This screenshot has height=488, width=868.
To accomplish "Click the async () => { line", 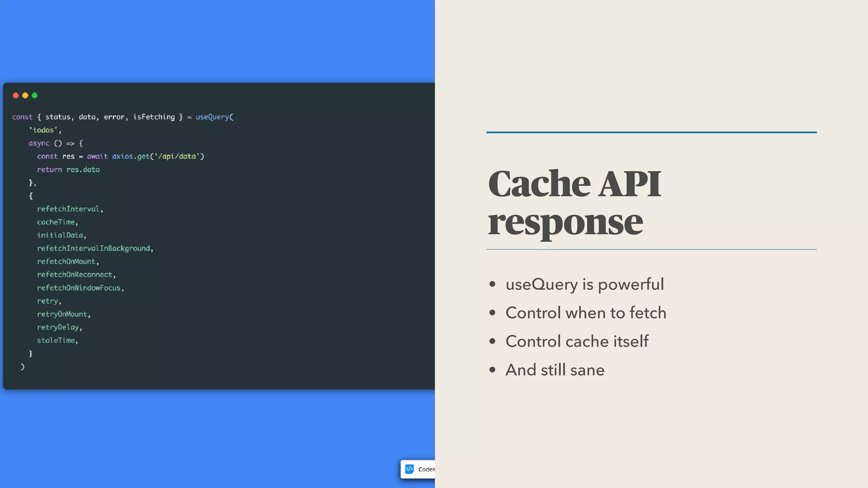I will [x=56, y=143].
